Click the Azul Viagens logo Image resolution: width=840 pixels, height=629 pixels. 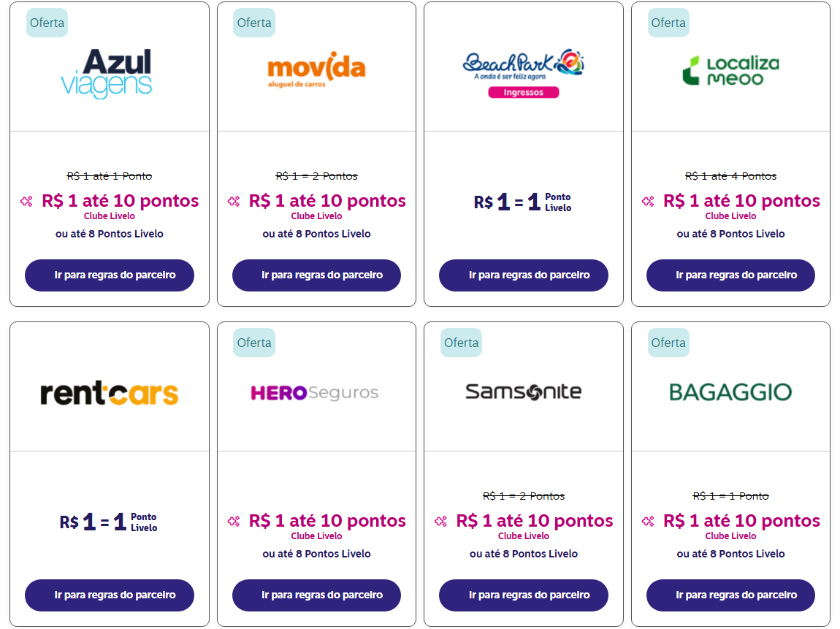pyautogui.click(x=106, y=73)
